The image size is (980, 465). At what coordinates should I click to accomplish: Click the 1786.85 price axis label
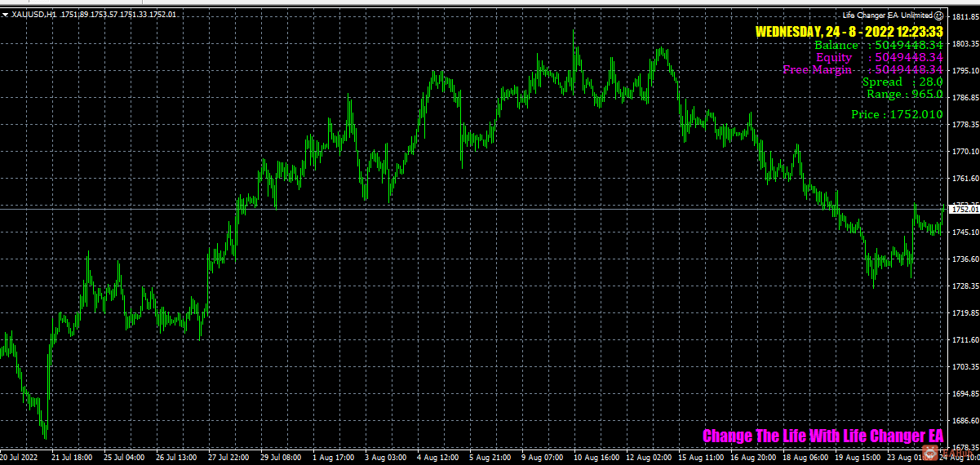tap(964, 97)
